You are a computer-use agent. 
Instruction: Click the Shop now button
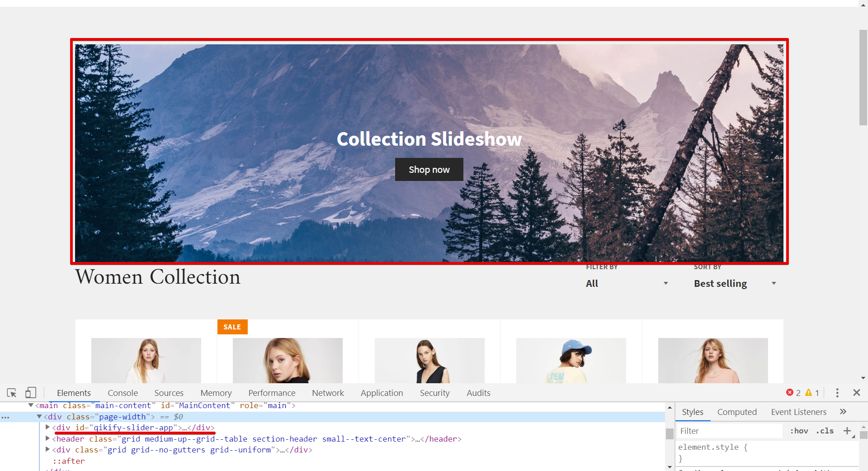(x=429, y=170)
